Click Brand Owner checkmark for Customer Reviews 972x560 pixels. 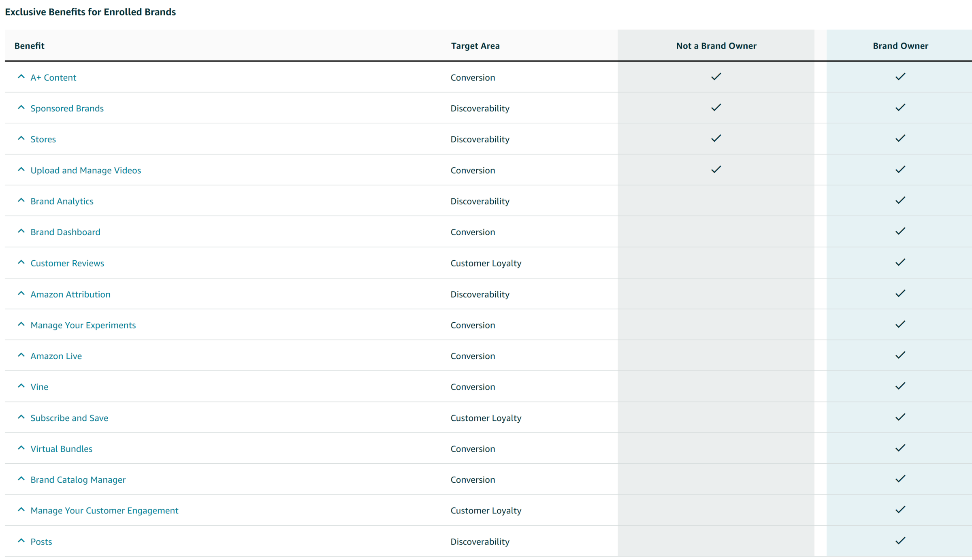coord(900,262)
